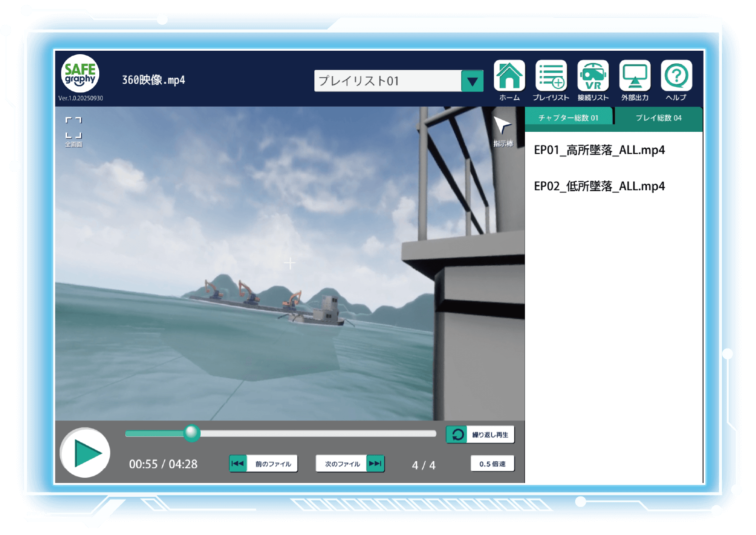Start playback with the play button

coord(85,452)
